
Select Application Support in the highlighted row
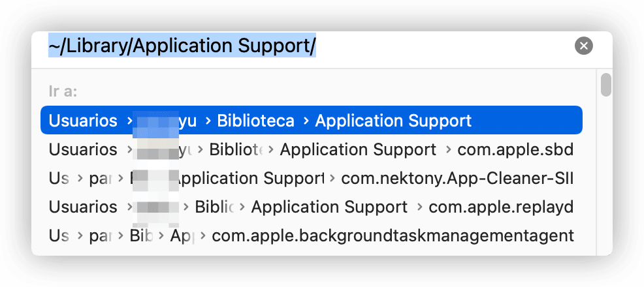[393, 121]
